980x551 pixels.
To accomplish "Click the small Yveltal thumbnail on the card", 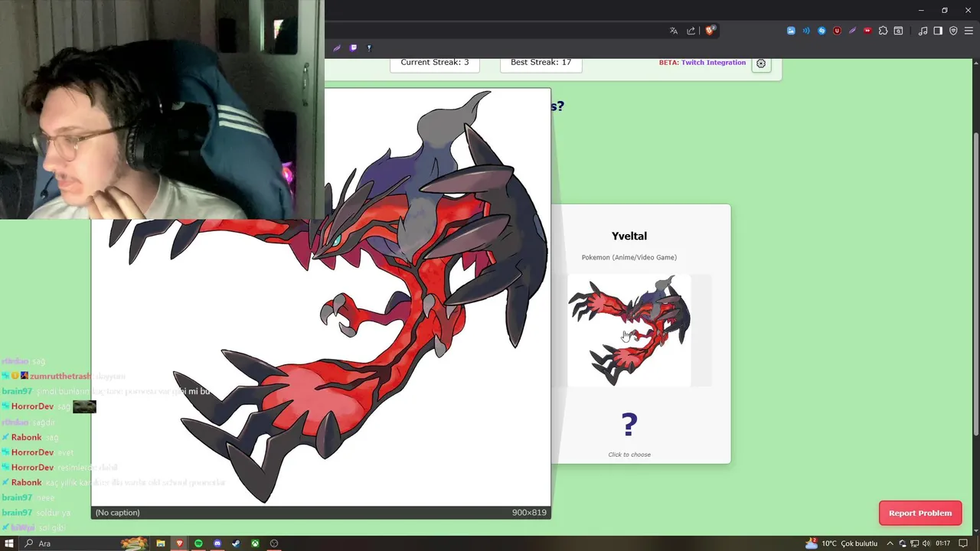I will click(629, 331).
